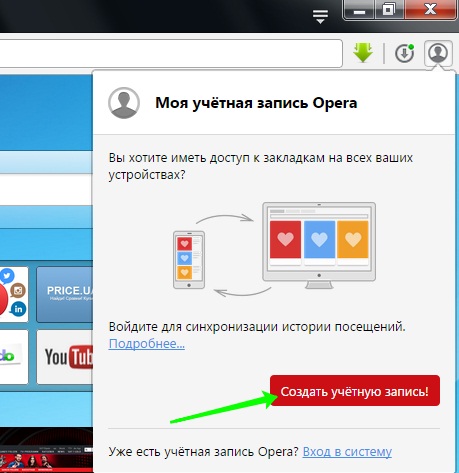This screenshot has width=459, height=473.
Task: Click Создать учётную запись! button
Action: pyautogui.click(x=355, y=391)
